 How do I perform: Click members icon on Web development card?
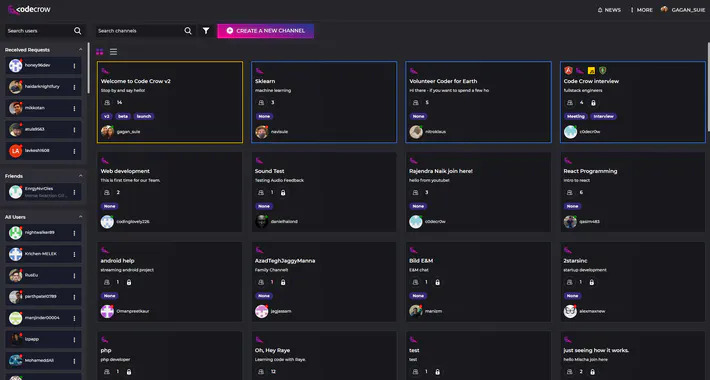tap(107, 192)
